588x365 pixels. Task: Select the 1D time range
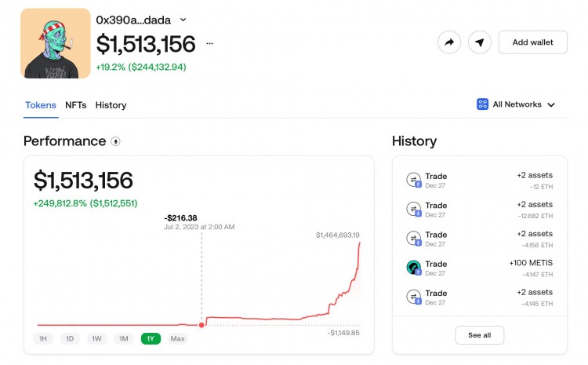[x=70, y=339]
